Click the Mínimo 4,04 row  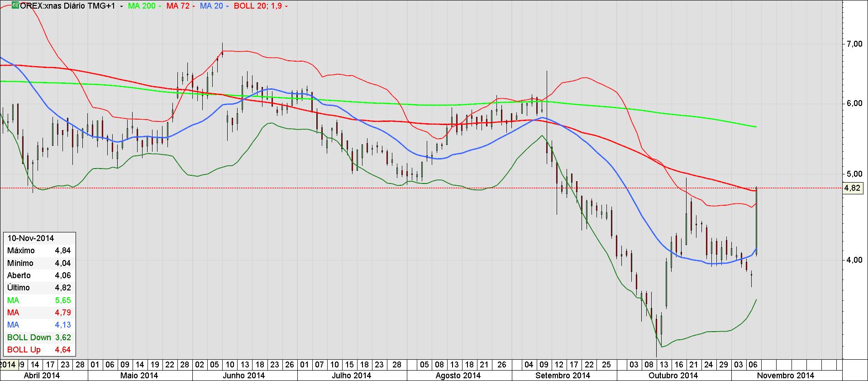pyautogui.click(x=39, y=263)
